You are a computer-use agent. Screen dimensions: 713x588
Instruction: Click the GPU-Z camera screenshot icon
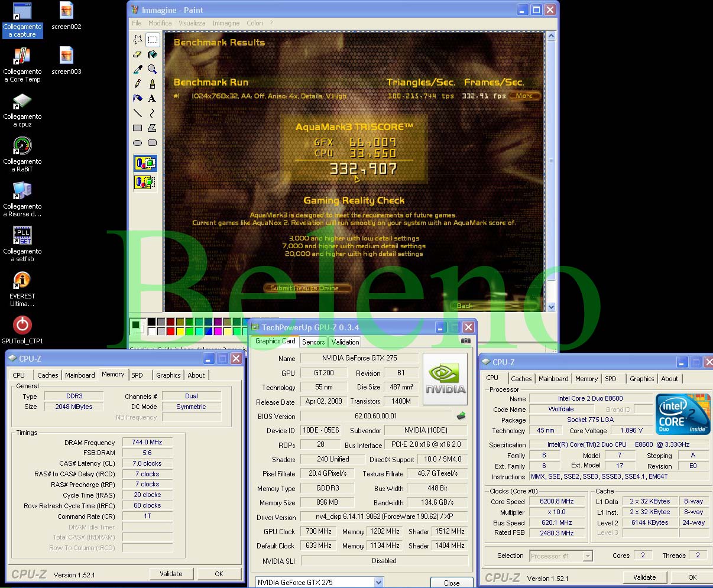point(466,341)
